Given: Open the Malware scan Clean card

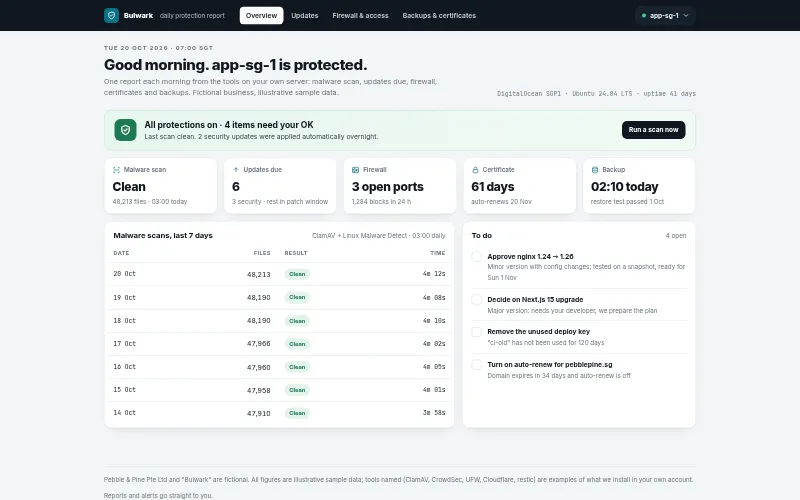Looking at the screenshot, I should coord(161,186).
